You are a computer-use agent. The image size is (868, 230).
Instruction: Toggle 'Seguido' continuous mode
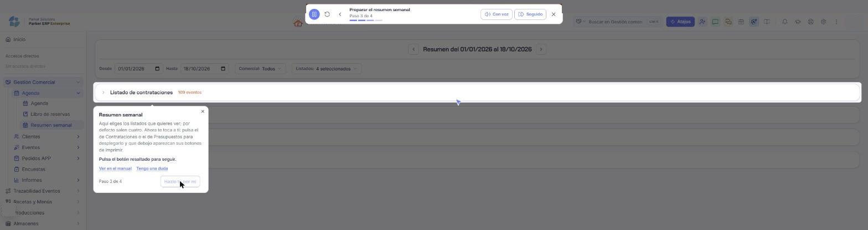(530, 14)
